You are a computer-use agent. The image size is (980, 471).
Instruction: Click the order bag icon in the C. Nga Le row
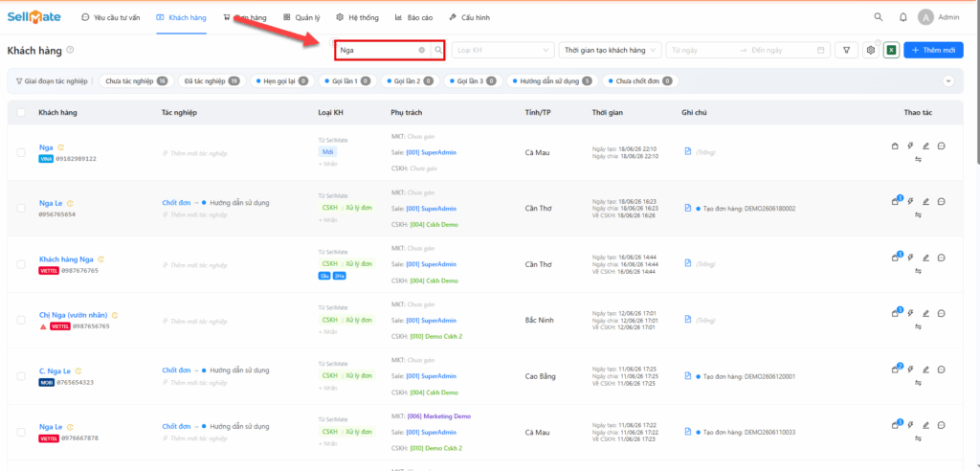pos(895,369)
